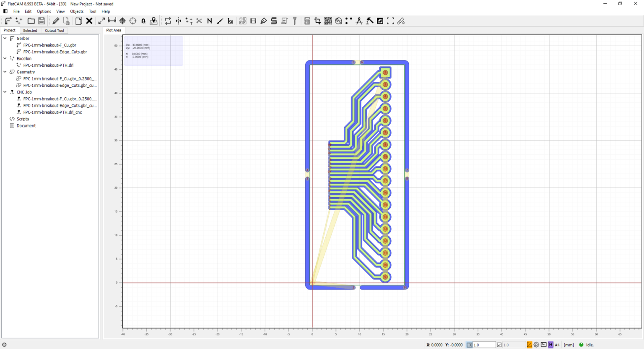Open an Excellon file using the toolbar icon
The width and height of the screenshot is (644, 349).
pyautogui.click(x=18, y=21)
